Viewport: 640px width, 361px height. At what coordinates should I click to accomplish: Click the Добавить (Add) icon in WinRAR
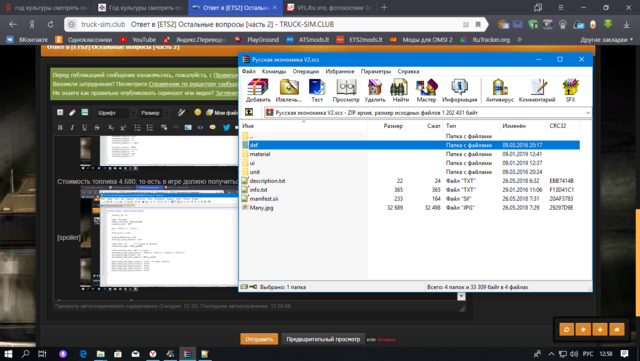[x=258, y=90]
